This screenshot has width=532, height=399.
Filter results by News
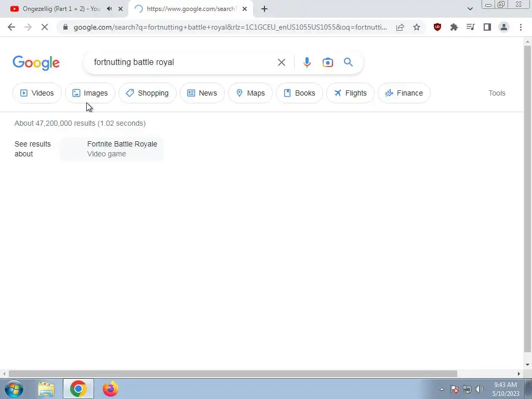pyautogui.click(x=202, y=93)
